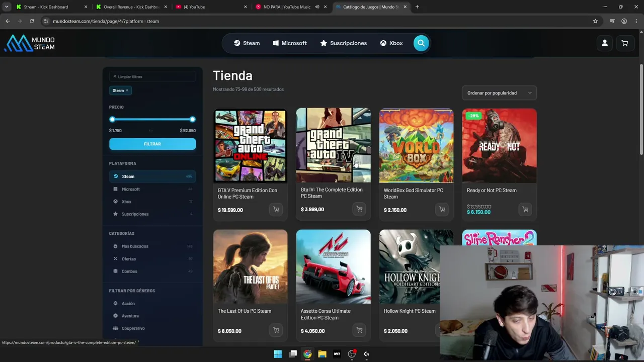Open Microsoft in the top navigation
Screen dimensions: 644x362
(x=290, y=43)
